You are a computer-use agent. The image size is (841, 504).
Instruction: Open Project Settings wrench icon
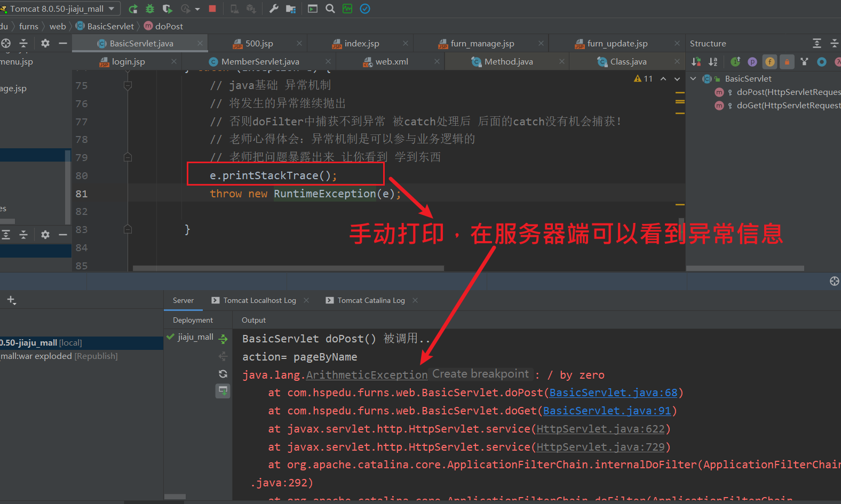pos(274,9)
